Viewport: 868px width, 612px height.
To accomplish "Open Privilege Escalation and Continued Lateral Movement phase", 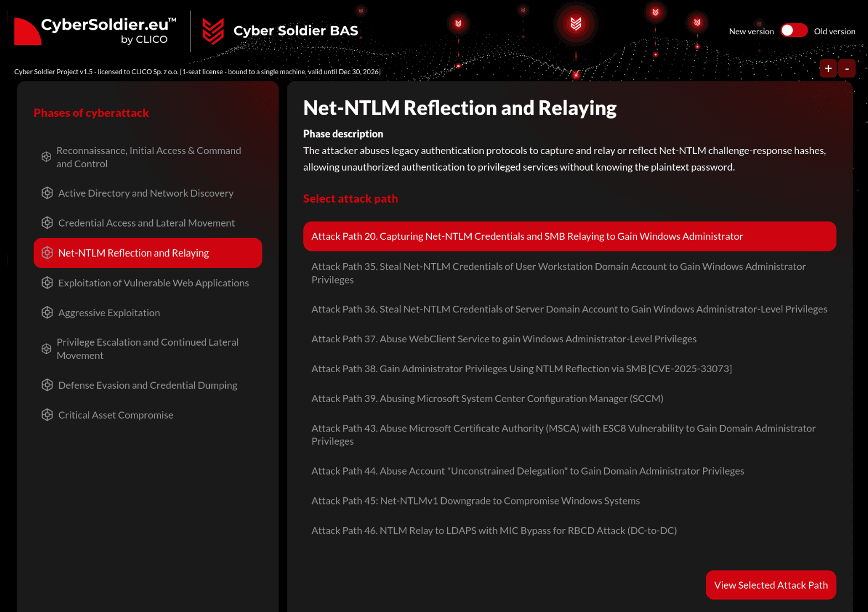I will coord(148,349).
